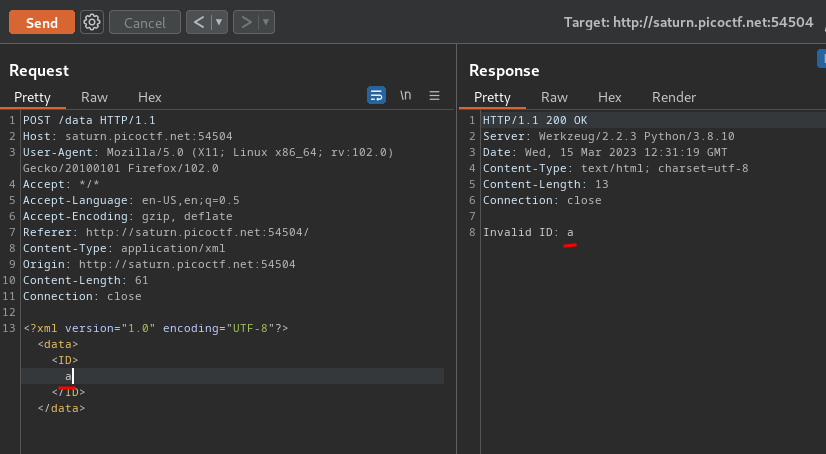The width and height of the screenshot is (826, 454).
Task: Switch Response panel to Hex tab
Action: pyautogui.click(x=609, y=97)
